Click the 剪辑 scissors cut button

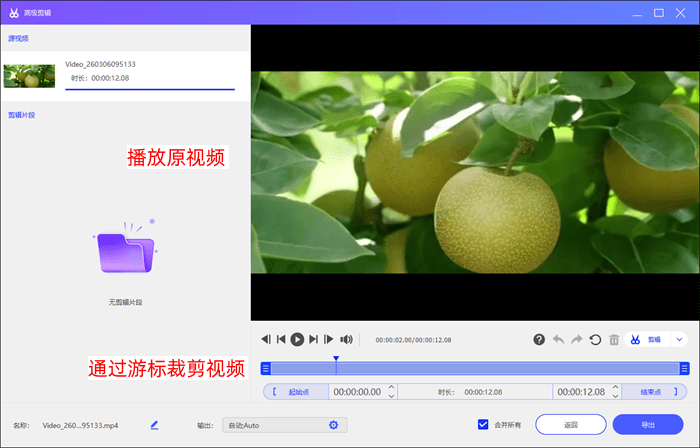[647, 340]
